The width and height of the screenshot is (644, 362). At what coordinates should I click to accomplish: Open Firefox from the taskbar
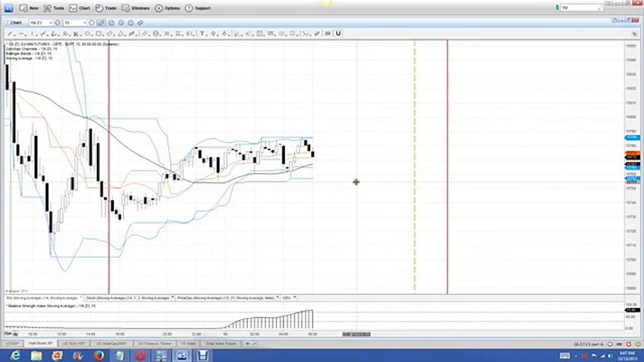point(99,355)
